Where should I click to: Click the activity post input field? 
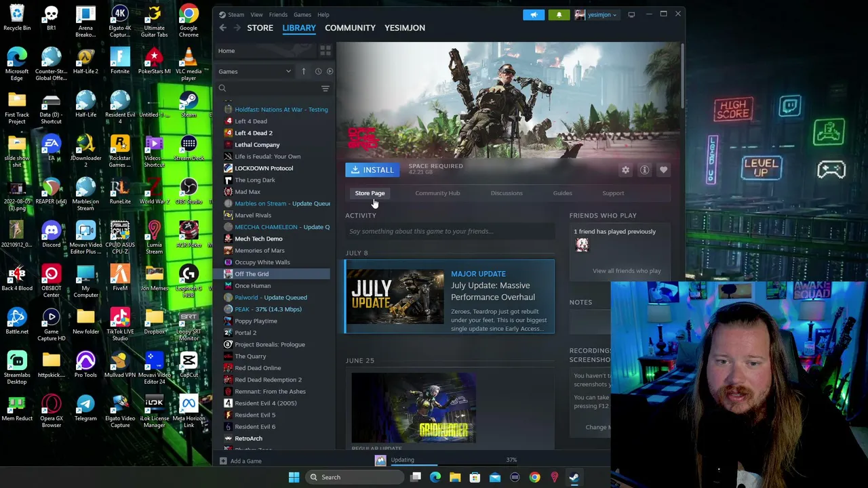point(450,231)
